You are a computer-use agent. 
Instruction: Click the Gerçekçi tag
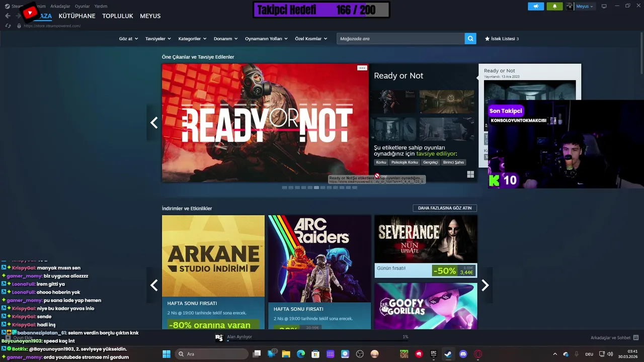[x=431, y=162]
